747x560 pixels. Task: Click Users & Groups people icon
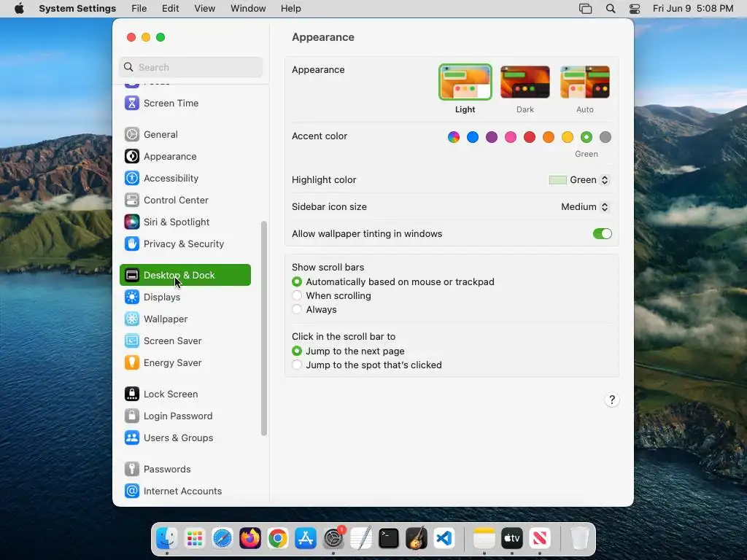point(132,438)
